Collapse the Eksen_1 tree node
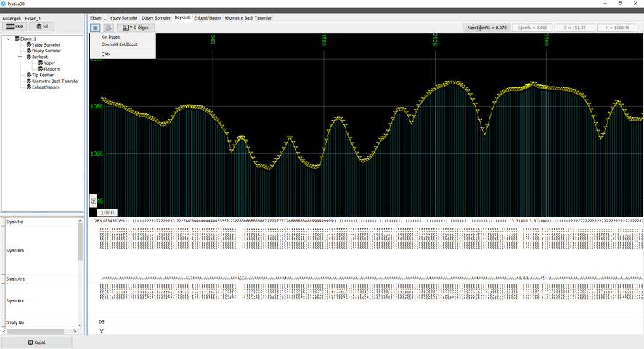 [x=8, y=39]
